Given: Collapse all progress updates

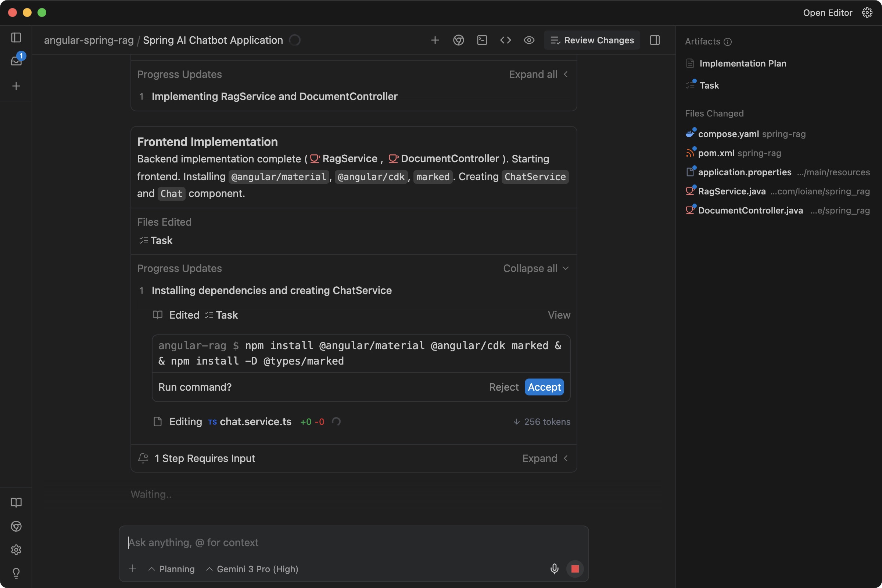Looking at the screenshot, I should point(536,269).
